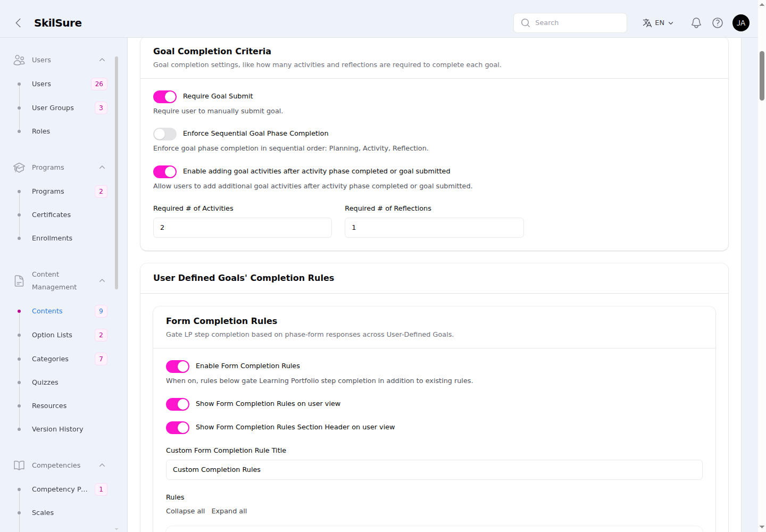Open the JA user avatar menu
The image size is (766, 532).
(741, 23)
